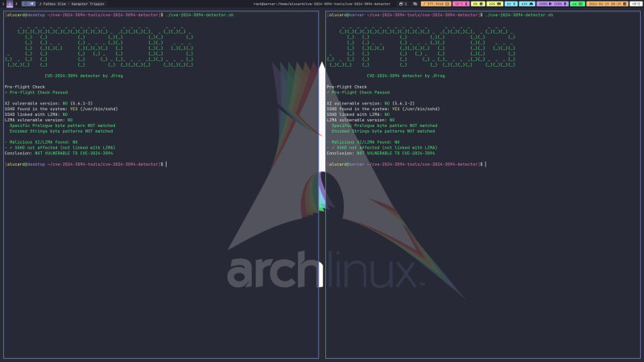This screenshot has height=362, width=644.
Task: Click the purple volume and microphone module
Action: 552,4
